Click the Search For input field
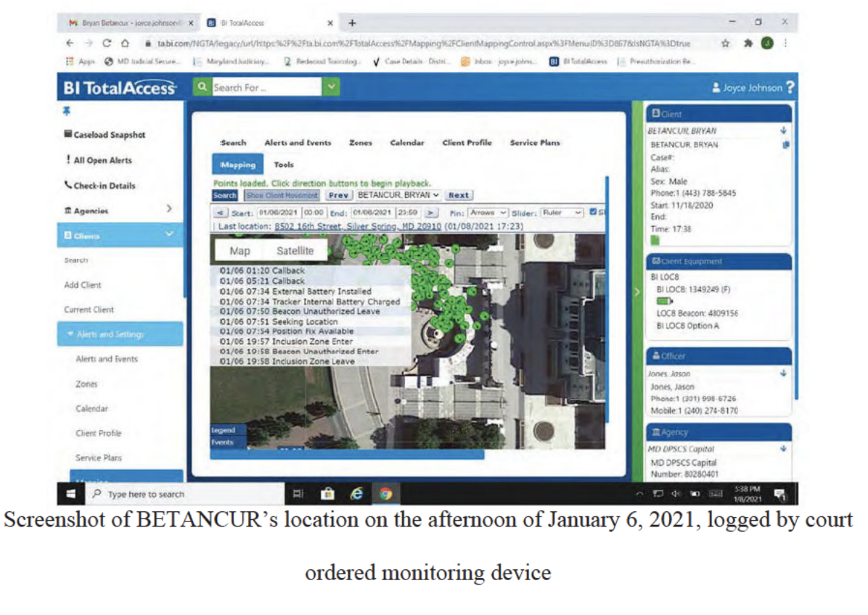The height and width of the screenshot is (615, 868). coord(266,87)
